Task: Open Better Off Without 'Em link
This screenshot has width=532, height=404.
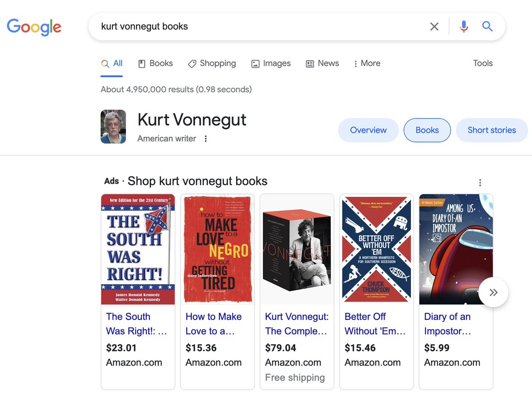Action: 375,324
